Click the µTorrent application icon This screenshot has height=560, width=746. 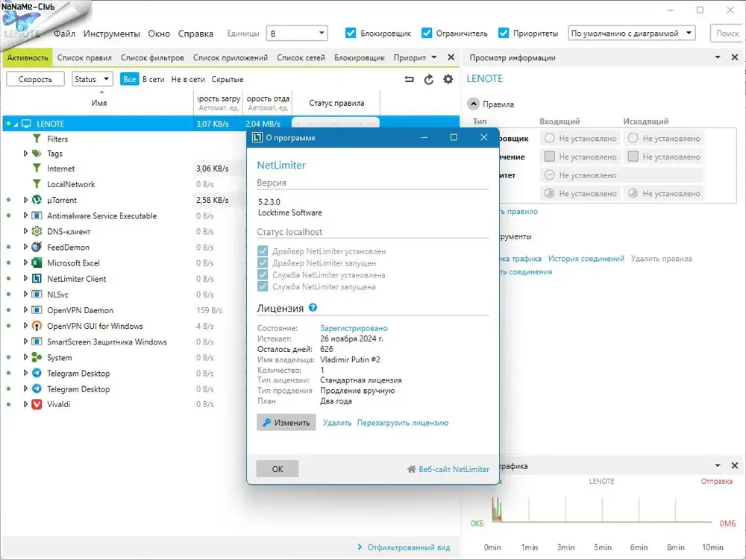tap(37, 200)
